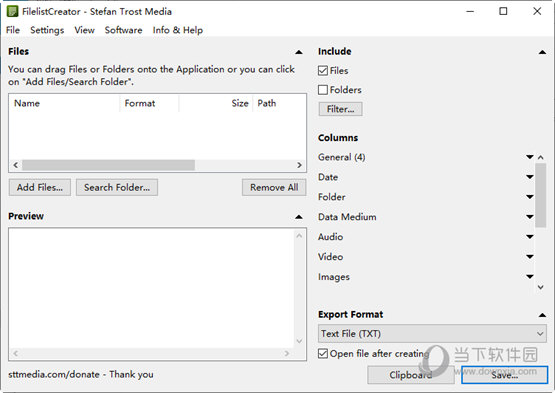Click the Filter... button
Screen dimensions: 555x393
coord(341,109)
